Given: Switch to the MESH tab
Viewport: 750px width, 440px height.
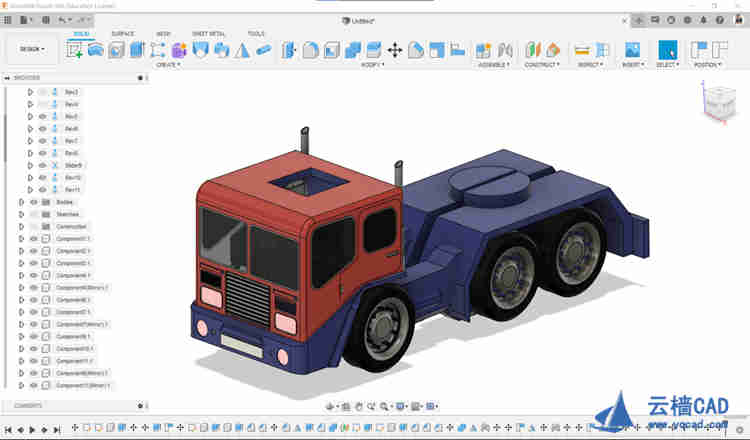Looking at the screenshot, I should pos(163,33).
